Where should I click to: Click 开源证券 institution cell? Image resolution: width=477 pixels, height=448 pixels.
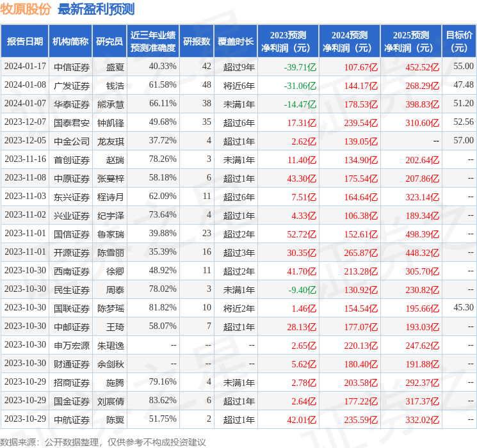coord(72,253)
